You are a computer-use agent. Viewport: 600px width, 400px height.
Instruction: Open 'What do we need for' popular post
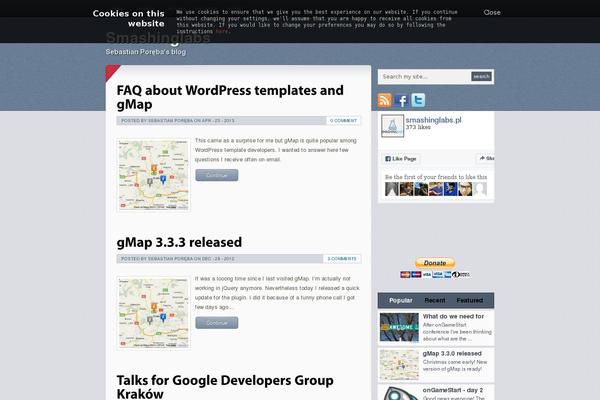[453, 317]
